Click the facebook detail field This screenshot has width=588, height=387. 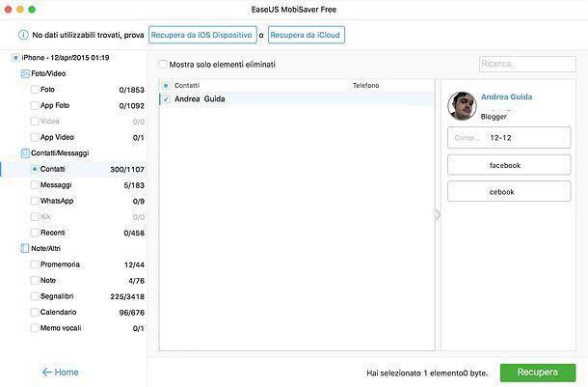click(x=509, y=165)
